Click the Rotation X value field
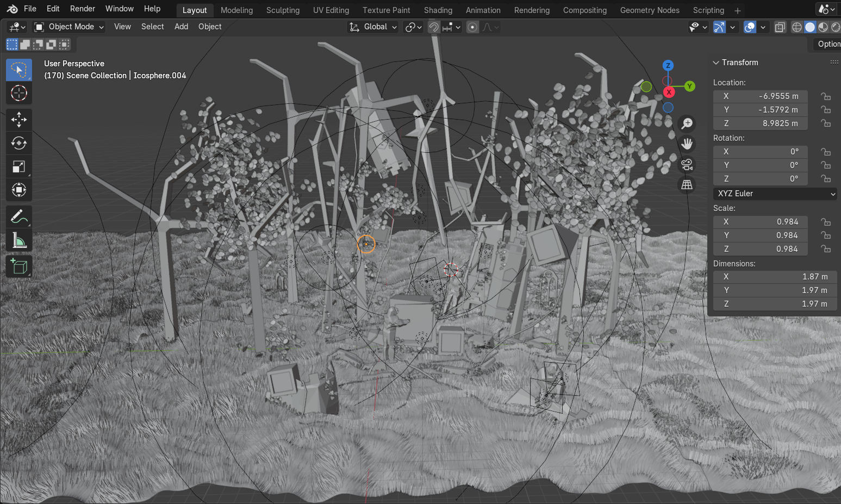This screenshot has width=841, height=504. point(761,152)
